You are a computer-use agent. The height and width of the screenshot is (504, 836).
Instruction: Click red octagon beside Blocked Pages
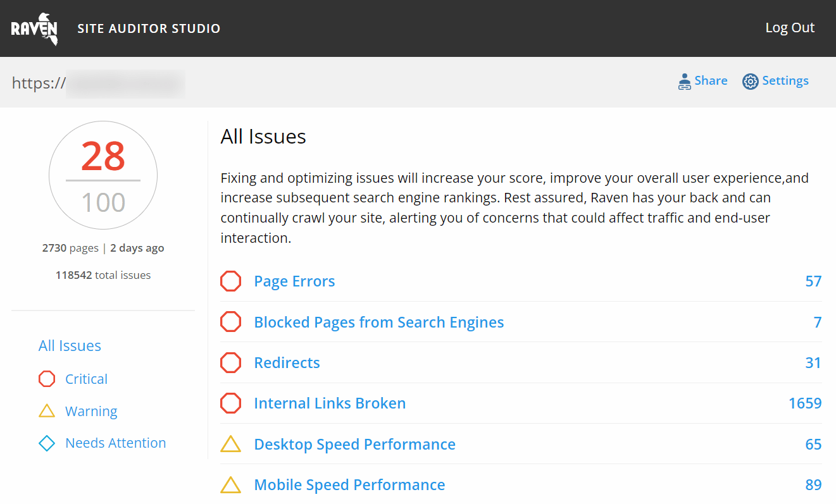pos(230,323)
